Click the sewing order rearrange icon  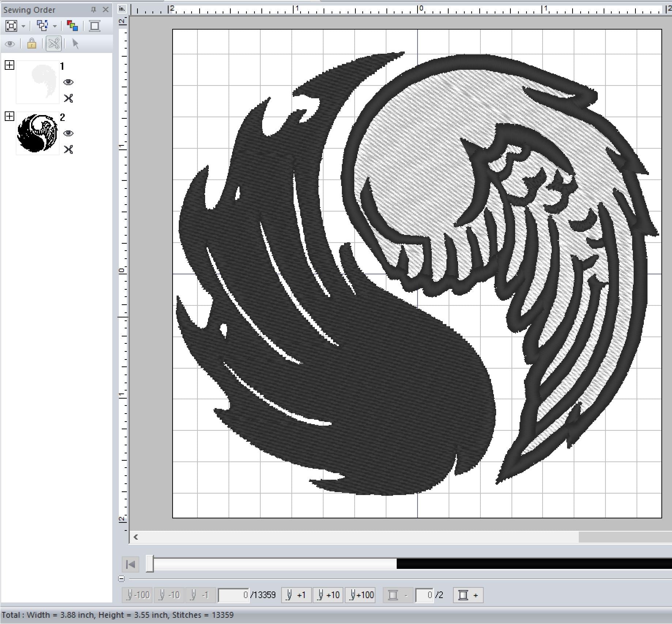click(x=42, y=26)
